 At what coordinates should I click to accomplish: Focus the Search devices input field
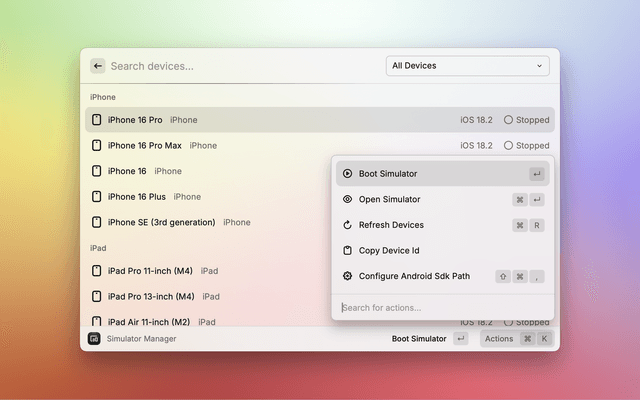(240, 66)
